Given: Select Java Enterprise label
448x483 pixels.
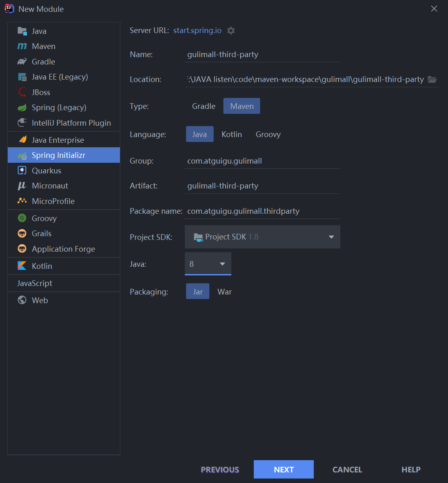Looking at the screenshot, I should point(58,140).
